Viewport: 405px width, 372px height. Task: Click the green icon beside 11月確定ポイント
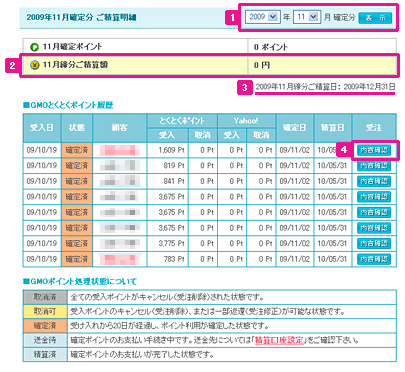[x=35, y=47]
